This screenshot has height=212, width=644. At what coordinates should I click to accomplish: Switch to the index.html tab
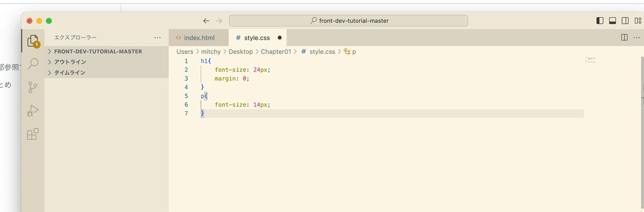pos(199,38)
